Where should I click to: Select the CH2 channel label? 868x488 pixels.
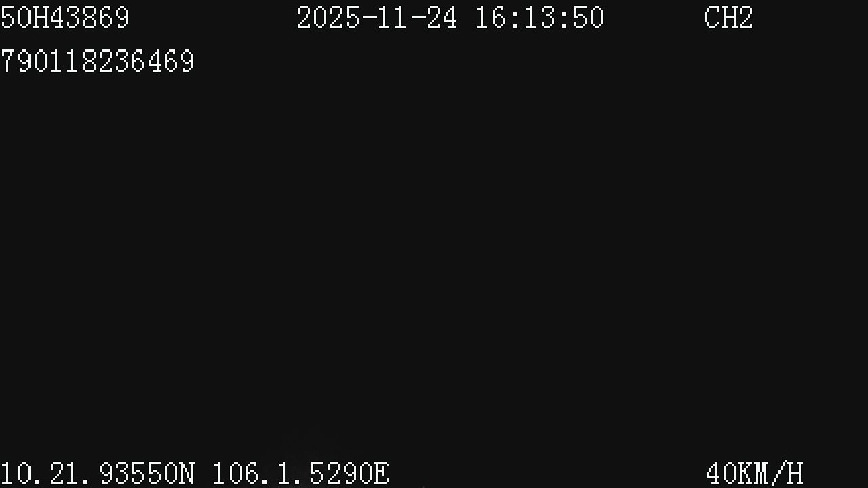tap(729, 18)
